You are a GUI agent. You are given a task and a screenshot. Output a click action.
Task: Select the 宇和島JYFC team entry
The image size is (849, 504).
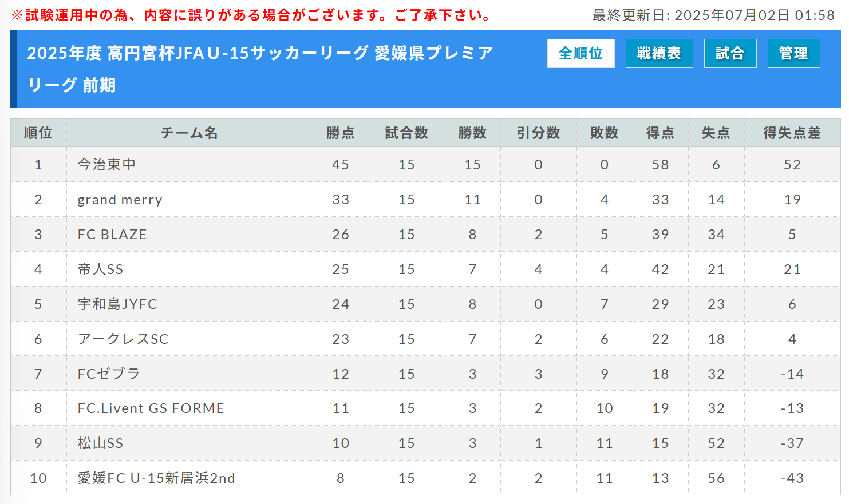(x=117, y=304)
